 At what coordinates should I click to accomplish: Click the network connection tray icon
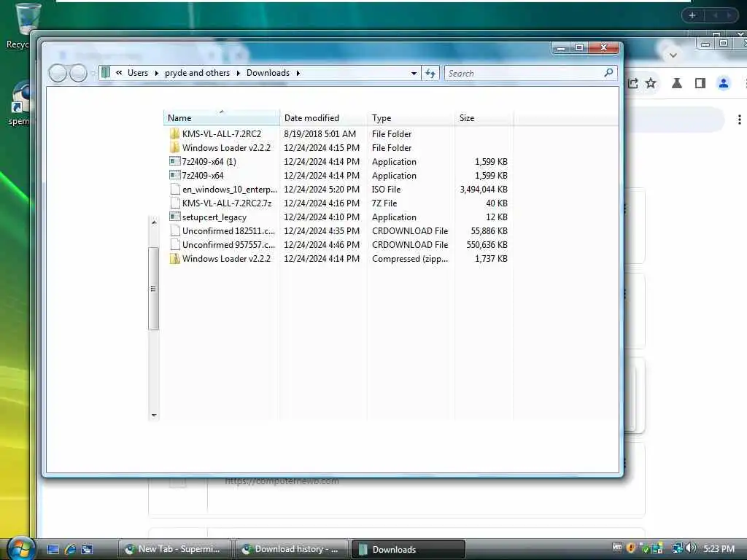point(677,548)
